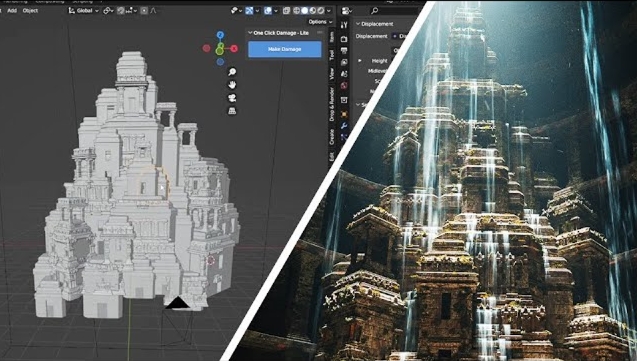The image size is (637, 361).
Task: Open the Properties editor type selector
Action: [x=347, y=11]
